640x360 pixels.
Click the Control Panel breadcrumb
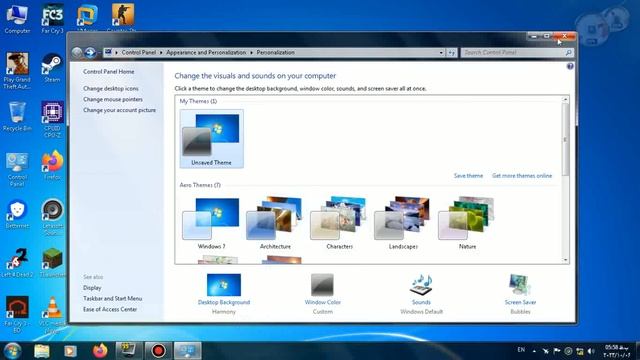(x=139, y=53)
